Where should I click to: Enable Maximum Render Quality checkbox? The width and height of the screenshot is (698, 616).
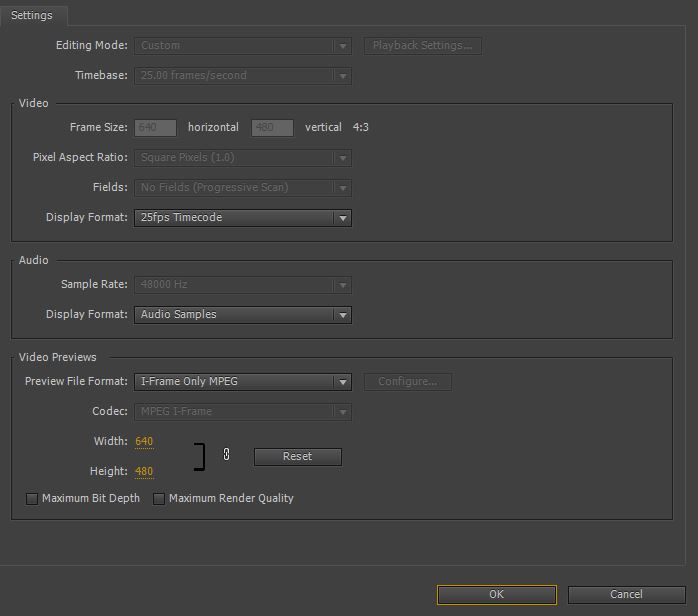tap(159, 498)
